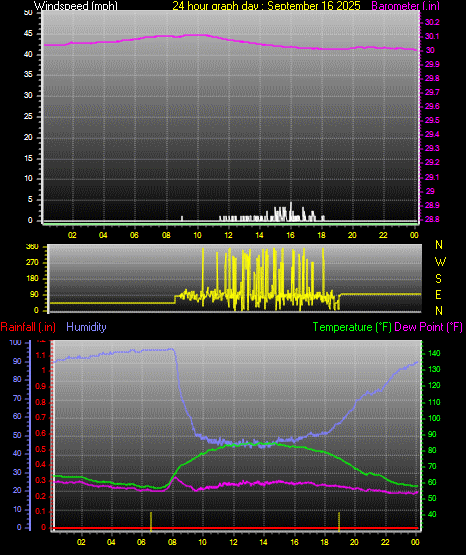Select the 90 humidity axis value
This screenshot has width=466, height=555.
pyautogui.click(x=17, y=361)
